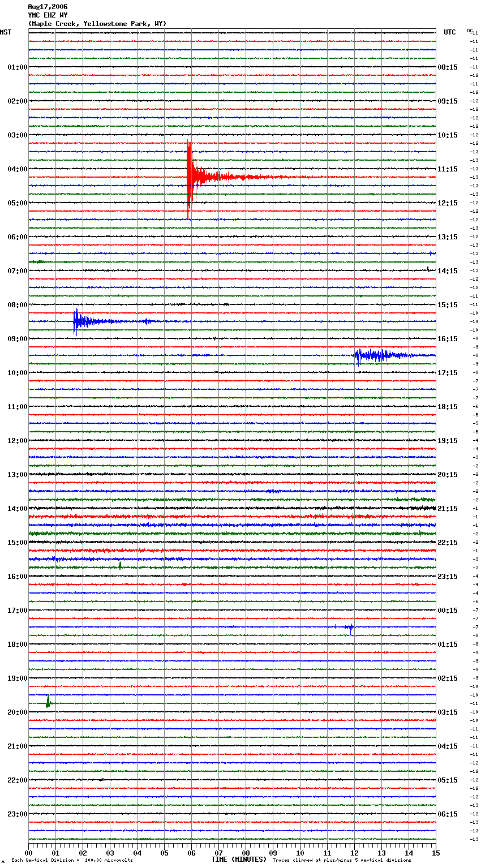The width and height of the screenshot is (481, 868).
Task: Select the 23:00 MST row label
Action: (x=18, y=814)
